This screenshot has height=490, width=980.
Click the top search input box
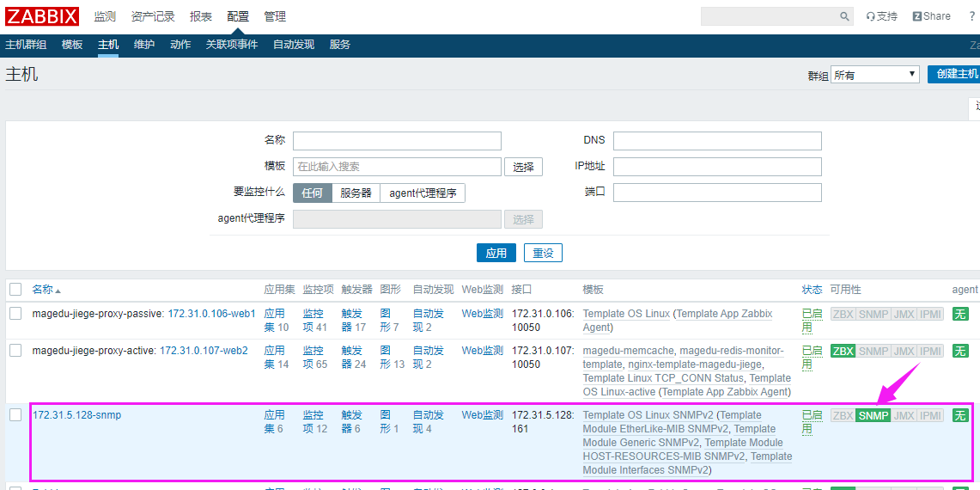(x=769, y=16)
